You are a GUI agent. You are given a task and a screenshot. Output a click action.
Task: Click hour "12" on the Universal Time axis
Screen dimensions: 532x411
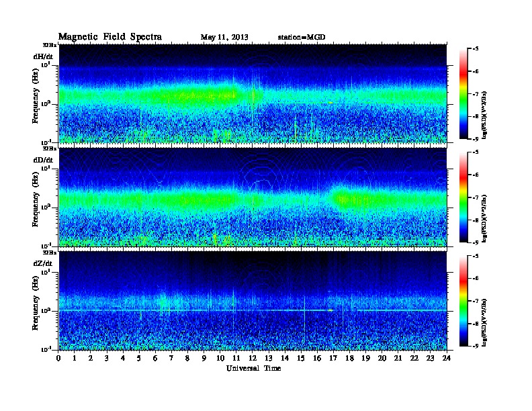(x=253, y=358)
